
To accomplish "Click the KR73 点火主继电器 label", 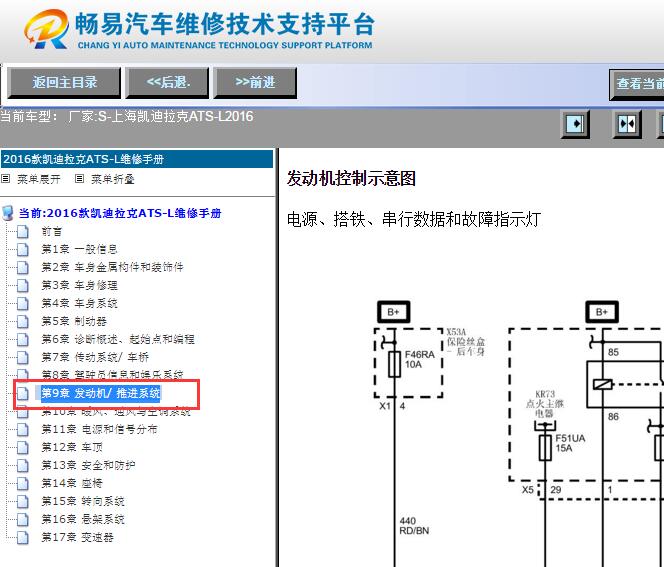I will point(545,404).
